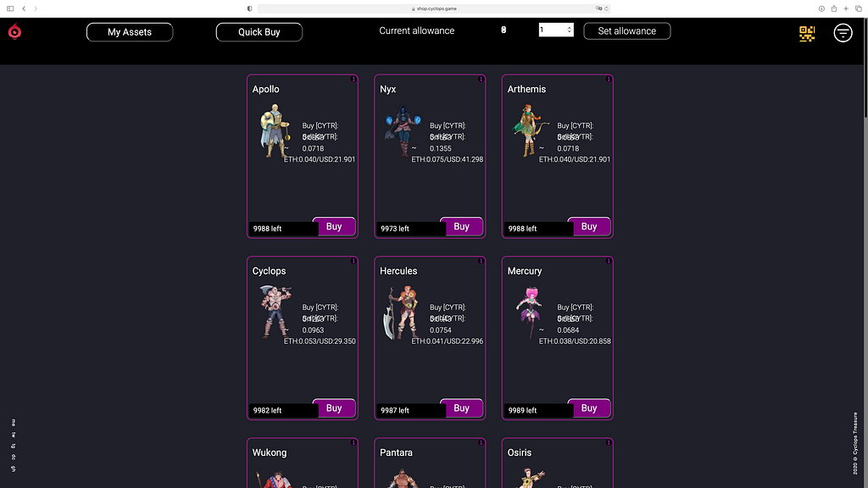The image size is (868, 488).
Task: Open the My Assets page
Action: (130, 32)
